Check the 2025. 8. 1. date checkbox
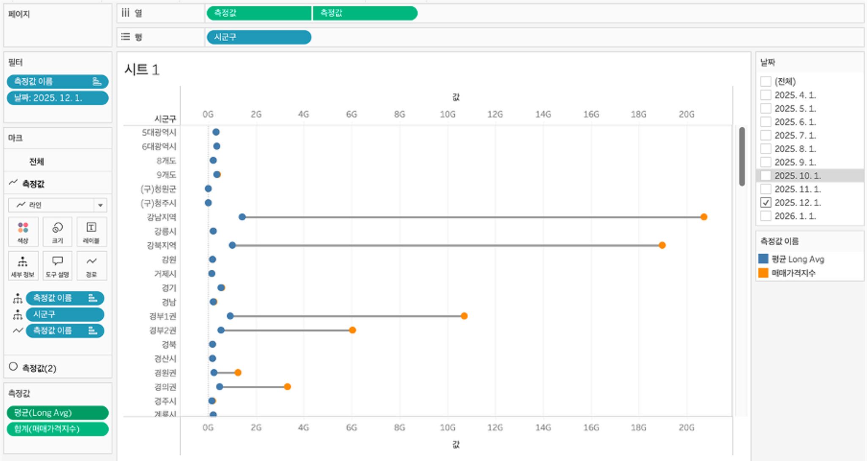This screenshot has width=868, height=461. [766, 149]
